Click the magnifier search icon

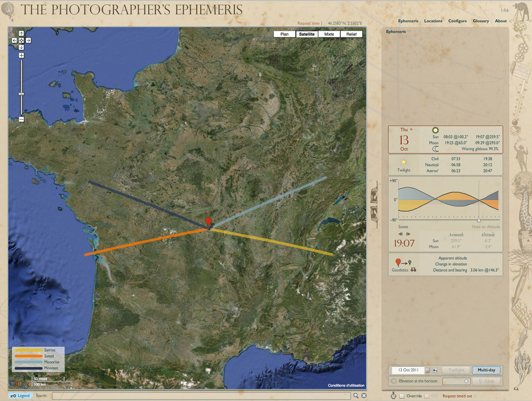coord(356,396)
